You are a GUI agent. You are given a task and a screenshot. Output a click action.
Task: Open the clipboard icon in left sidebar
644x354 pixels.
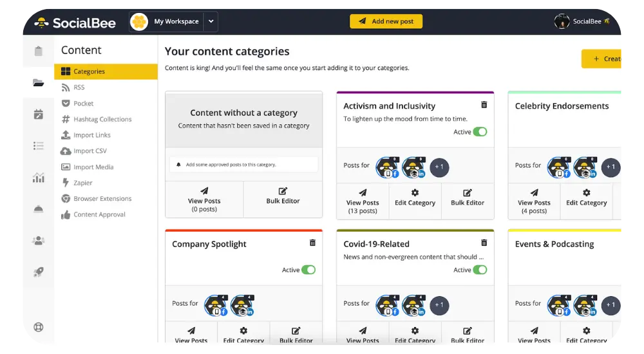coord(38,51)
